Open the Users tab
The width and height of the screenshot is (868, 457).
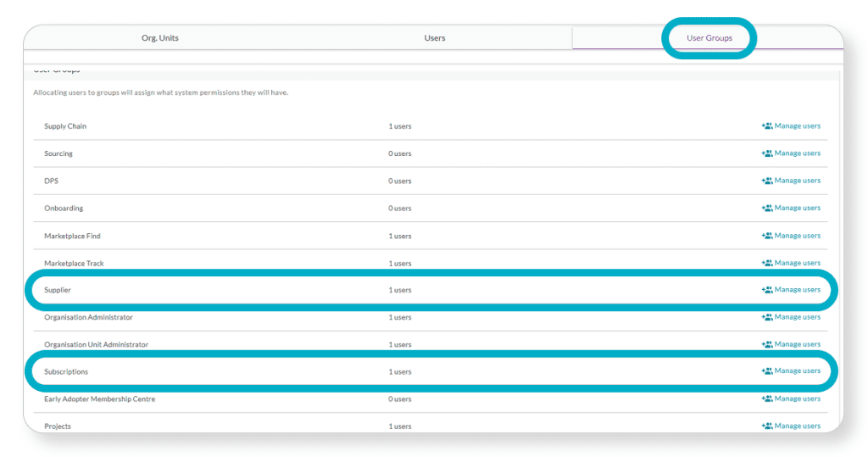click(435, 38)
